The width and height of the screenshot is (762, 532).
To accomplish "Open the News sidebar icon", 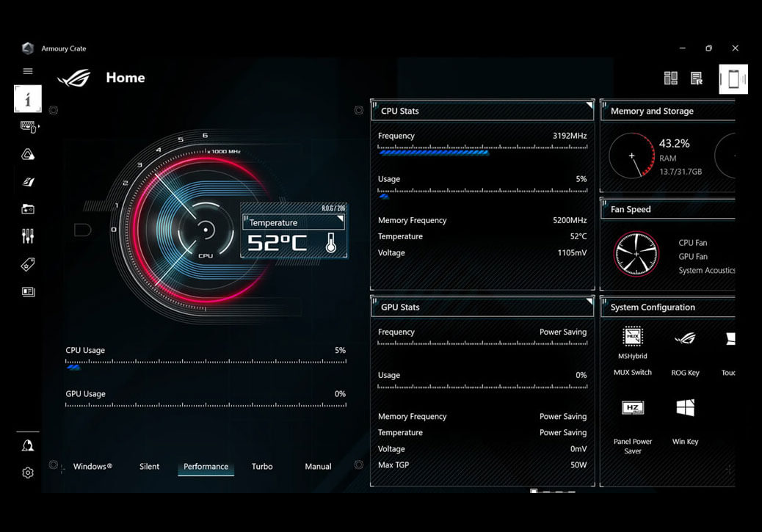I will (x=28, y=291).
